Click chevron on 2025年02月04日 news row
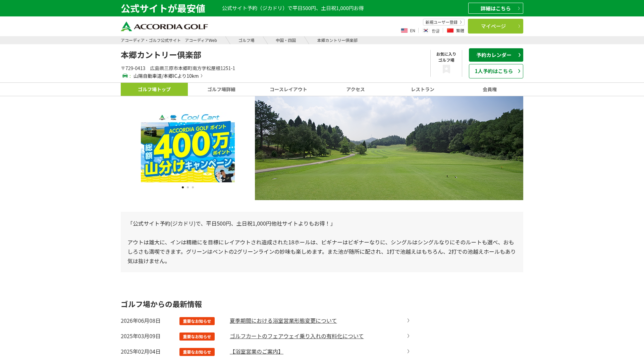The width and height of the screenshot is (644, 362). (408, 351)
